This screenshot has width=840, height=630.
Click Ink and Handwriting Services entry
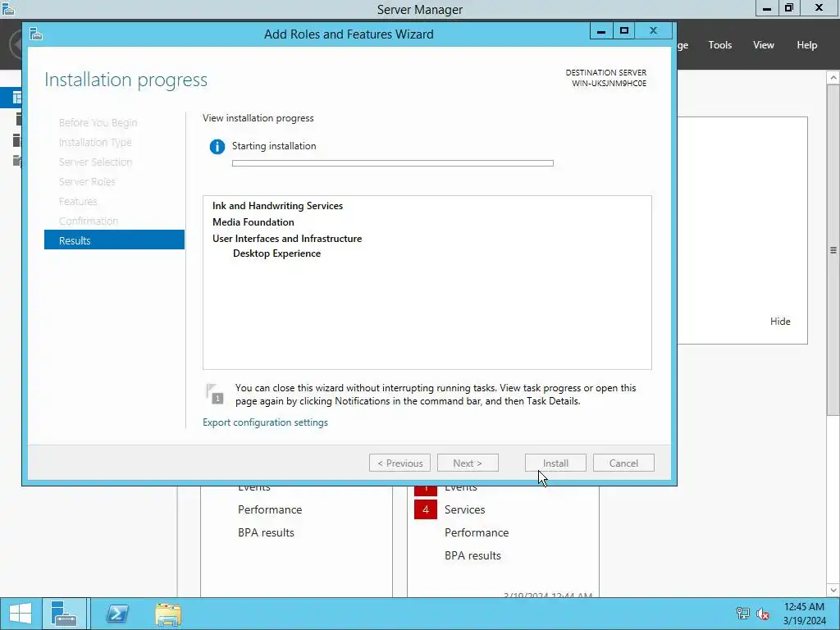277,206
